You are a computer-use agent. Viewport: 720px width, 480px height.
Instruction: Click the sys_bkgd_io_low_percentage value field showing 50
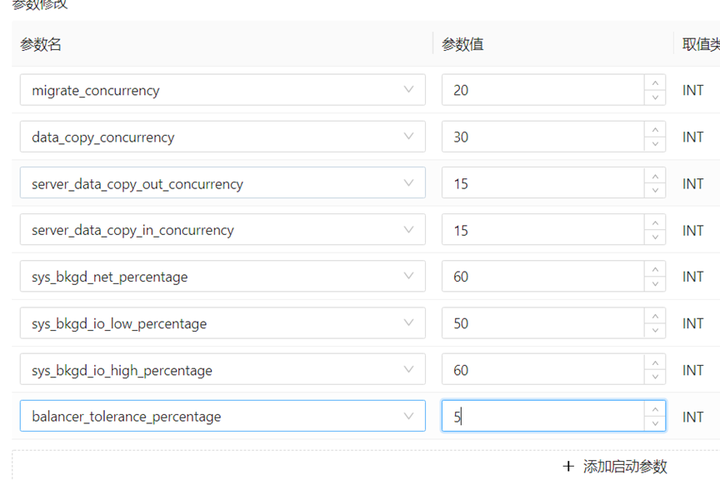540,323
